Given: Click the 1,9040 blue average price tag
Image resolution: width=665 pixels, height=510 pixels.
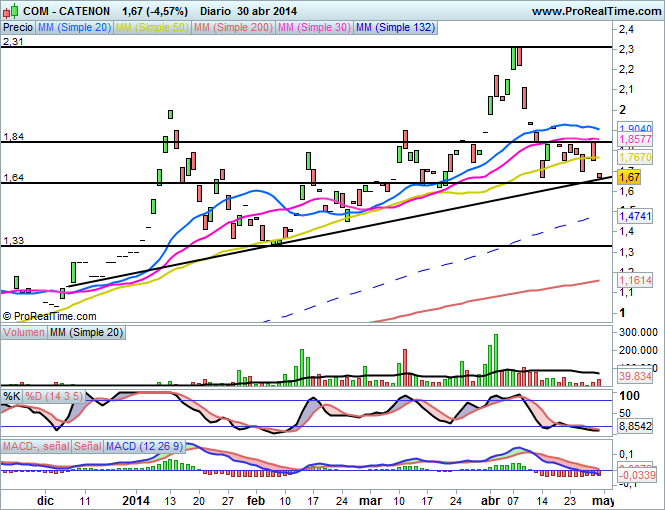Looking at the screenshot, I should (635, 128).
